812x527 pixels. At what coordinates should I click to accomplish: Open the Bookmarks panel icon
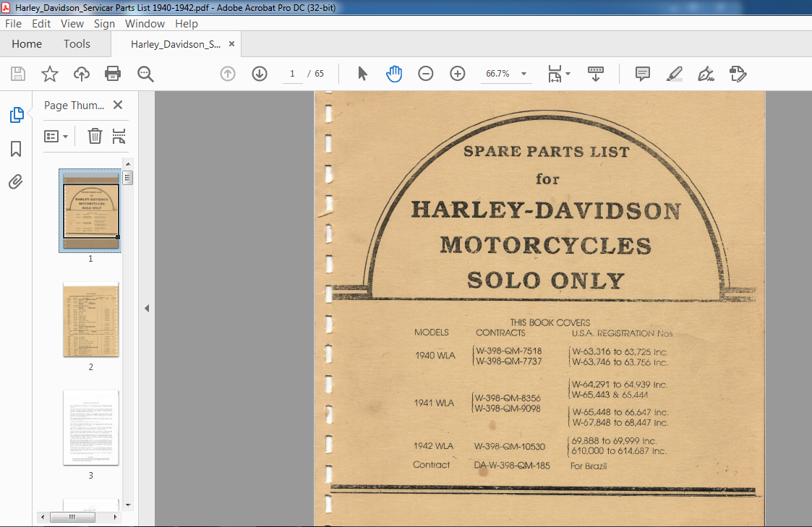pos(16,149)
